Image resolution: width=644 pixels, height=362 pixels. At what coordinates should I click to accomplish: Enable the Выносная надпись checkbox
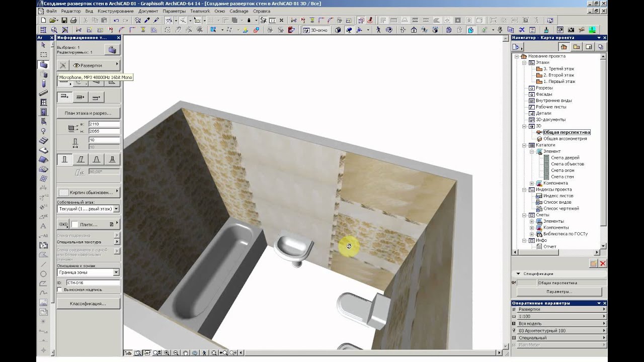pyautogui.click(x=60, y=290)
